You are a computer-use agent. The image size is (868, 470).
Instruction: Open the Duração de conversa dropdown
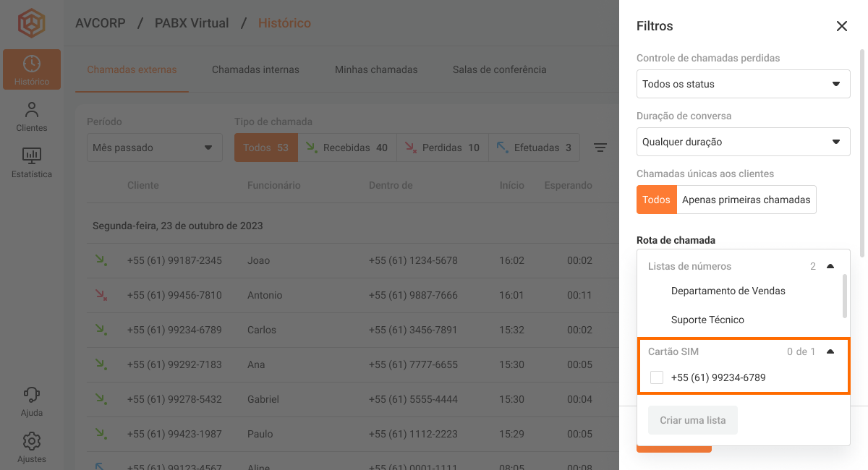click(x=743, y=142)
